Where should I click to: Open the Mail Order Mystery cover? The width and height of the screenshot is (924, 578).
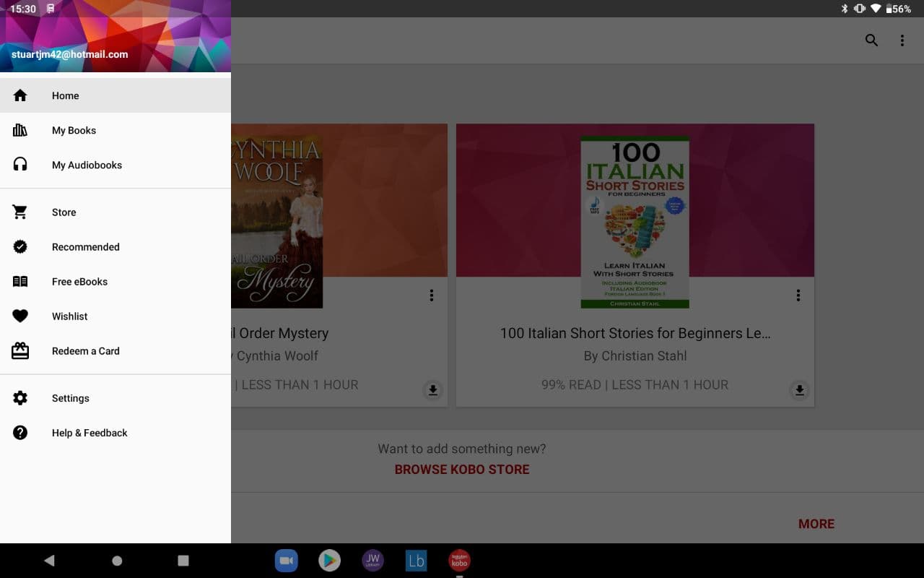point(277,222)
